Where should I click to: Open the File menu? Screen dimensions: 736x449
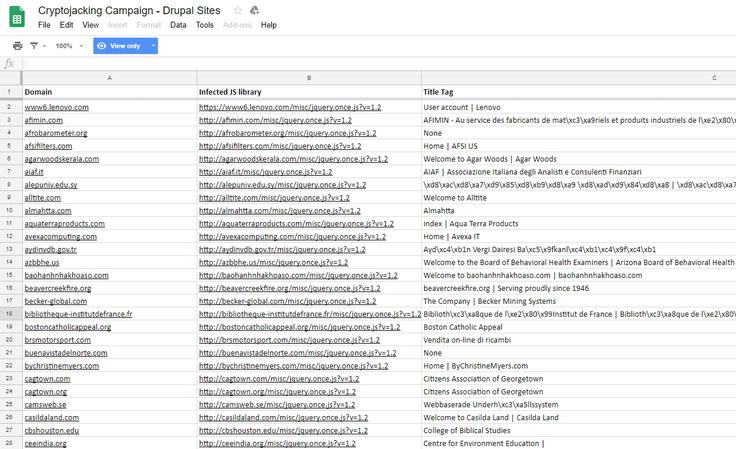44,25
